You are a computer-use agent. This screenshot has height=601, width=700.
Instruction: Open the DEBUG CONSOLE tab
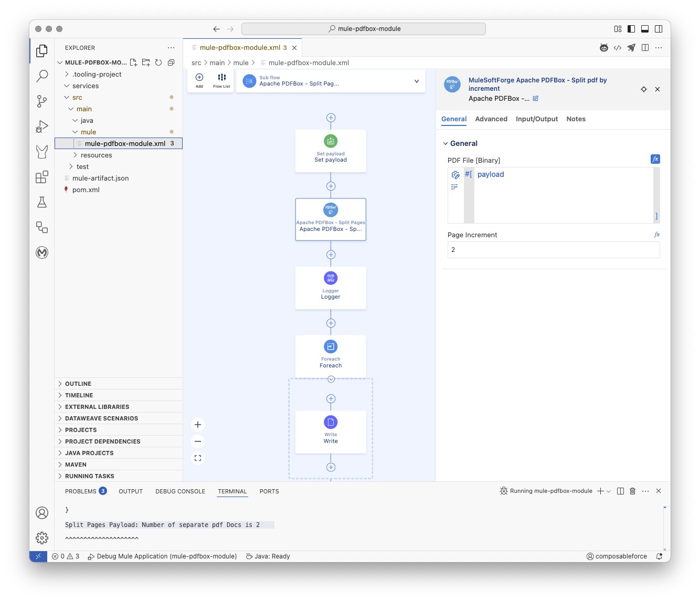coord(180,491)
